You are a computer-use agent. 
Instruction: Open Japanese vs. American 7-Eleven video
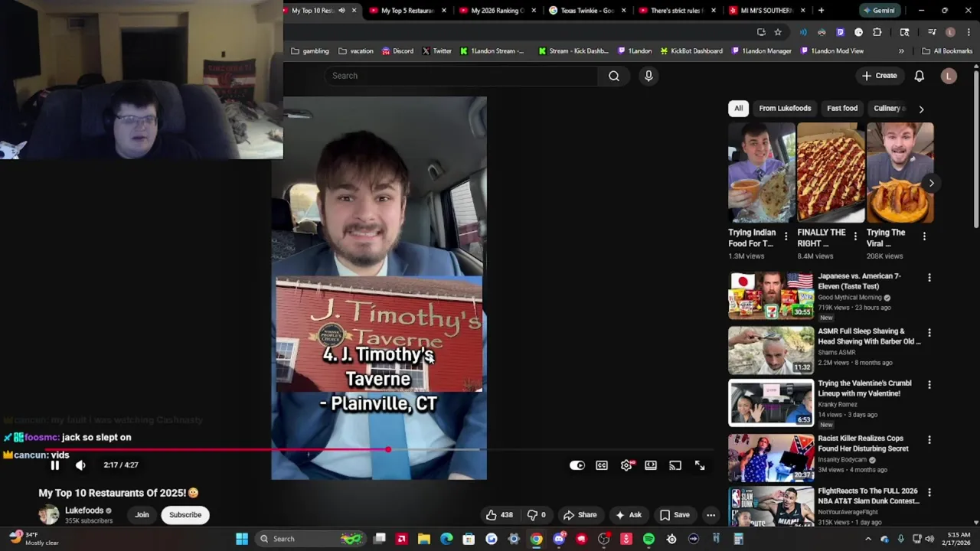pyautogui.click(x=771, y=295)
